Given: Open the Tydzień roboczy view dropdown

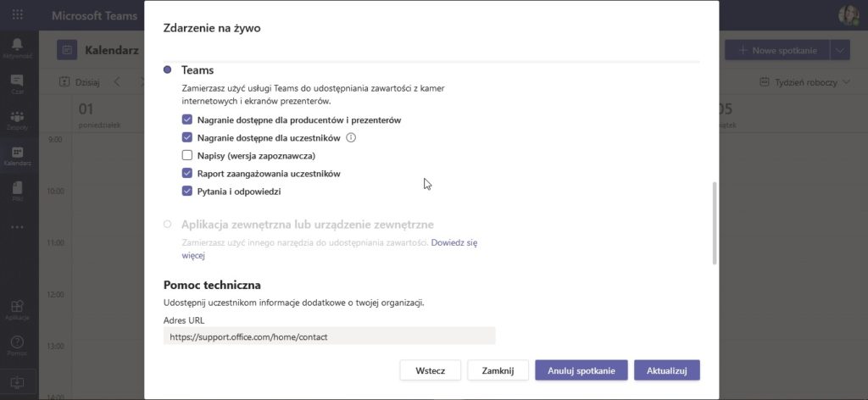Looking at the screenshot, I should (804, 82).
